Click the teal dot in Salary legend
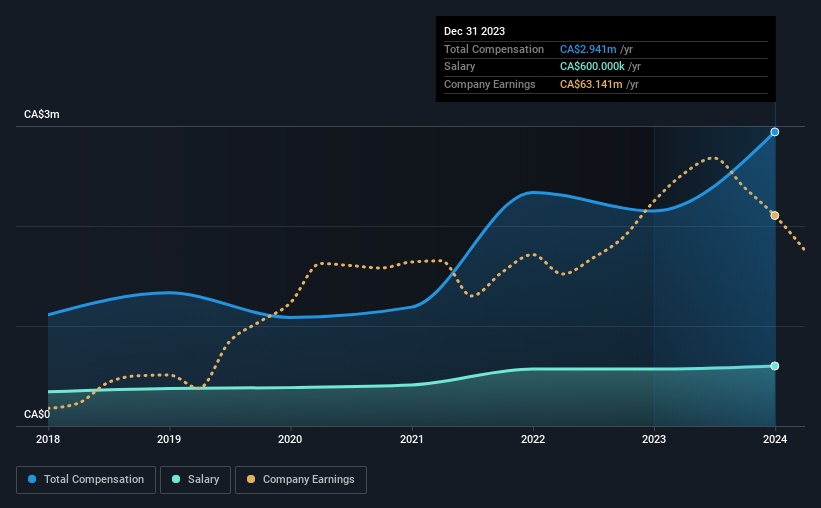 (x=176, y=479)
